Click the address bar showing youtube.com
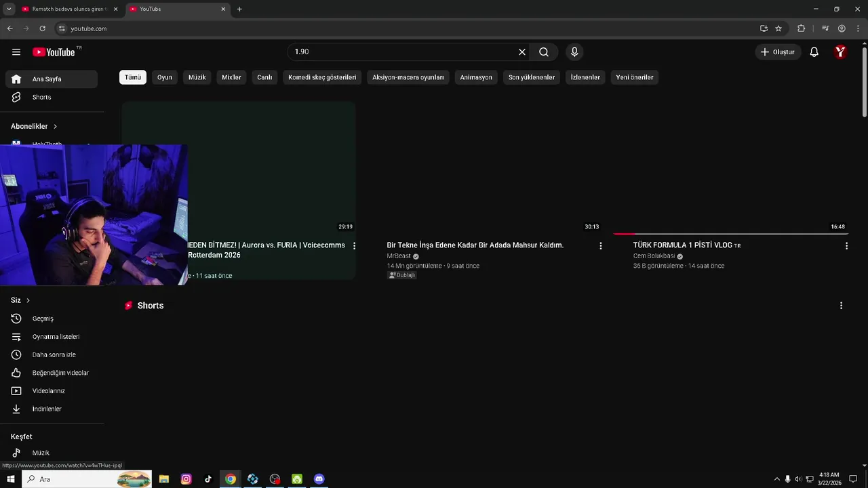Image resolution: width=868 pixels, height=488 pixels. click(x=407, y=28)
